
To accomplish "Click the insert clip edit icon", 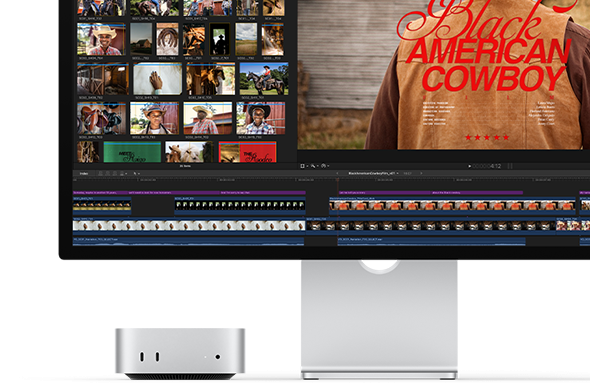I will point(108,173).
